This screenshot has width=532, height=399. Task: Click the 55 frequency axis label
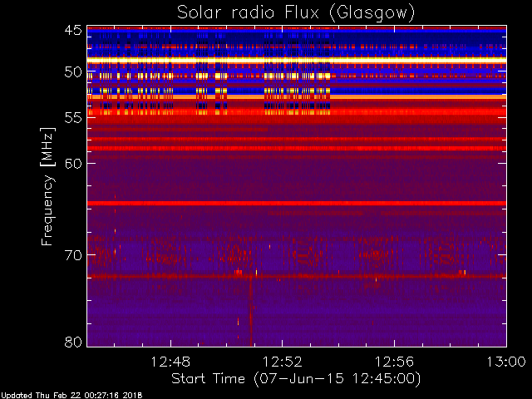(x=73, y=118)
